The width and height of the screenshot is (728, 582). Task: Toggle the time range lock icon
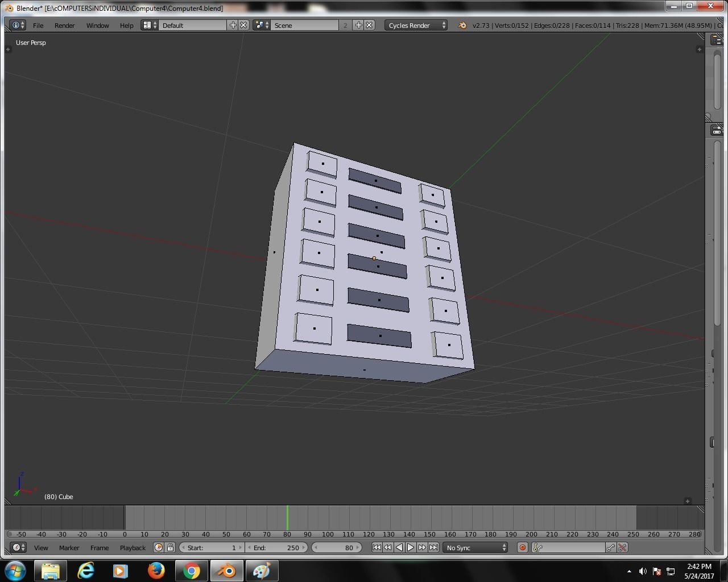[x=169, y=547]
